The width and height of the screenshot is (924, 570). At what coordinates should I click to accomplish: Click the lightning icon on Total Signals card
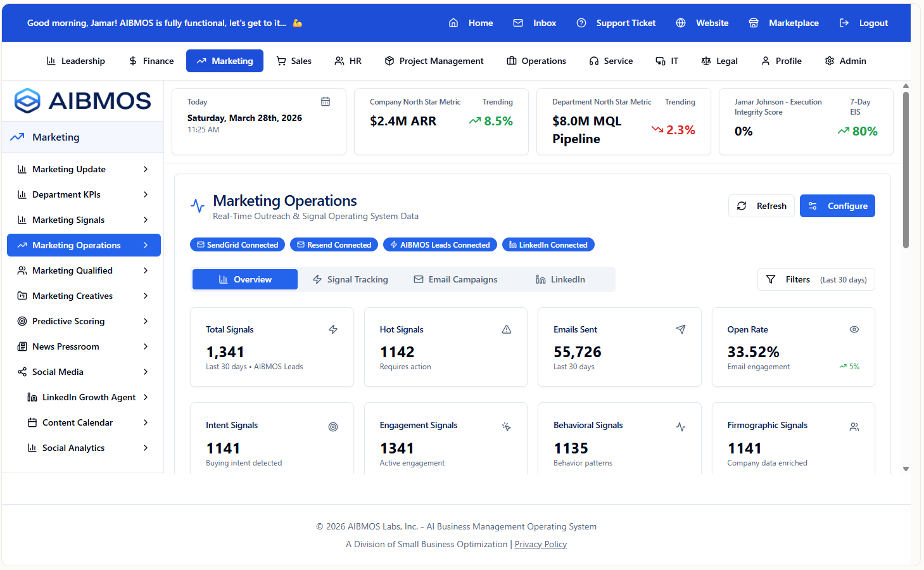333,329
